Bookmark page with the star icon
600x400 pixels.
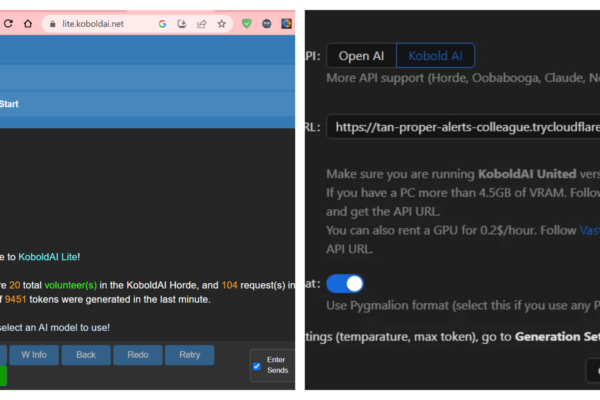point(222,24)
